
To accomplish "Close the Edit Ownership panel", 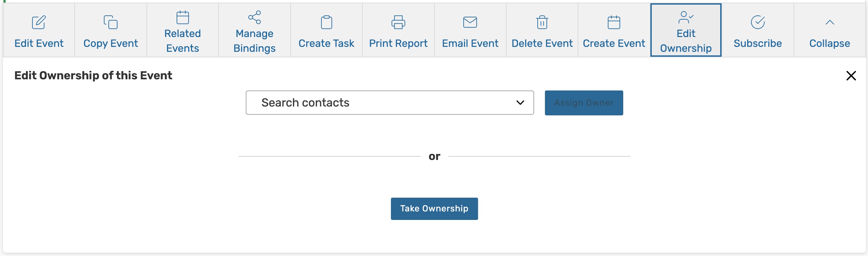I will [x=851, y=75].
